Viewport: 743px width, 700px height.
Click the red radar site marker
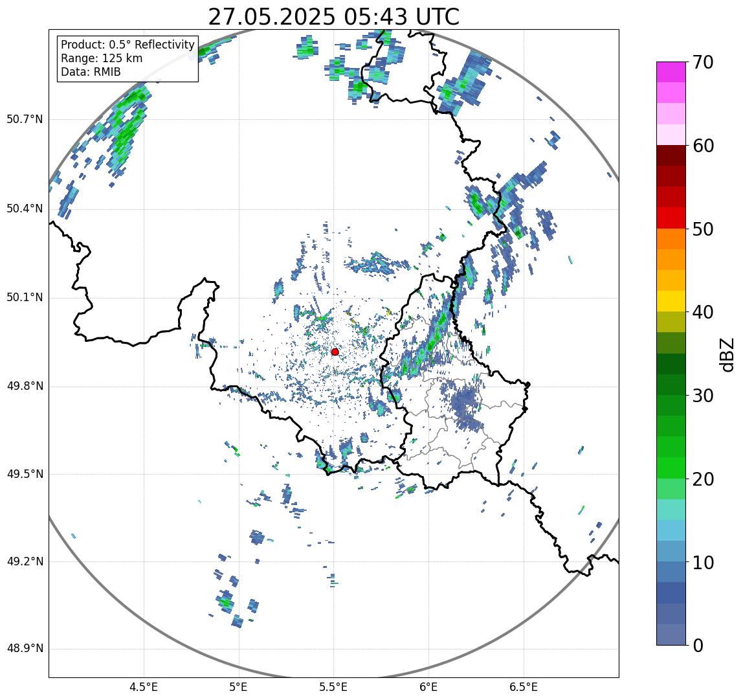click(335, 352)
